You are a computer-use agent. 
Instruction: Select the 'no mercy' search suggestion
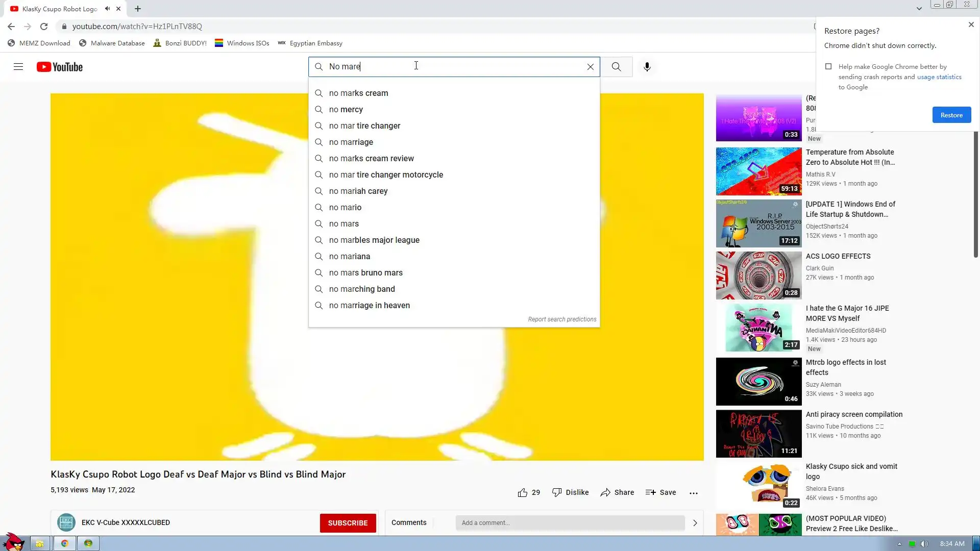[346, 110]
